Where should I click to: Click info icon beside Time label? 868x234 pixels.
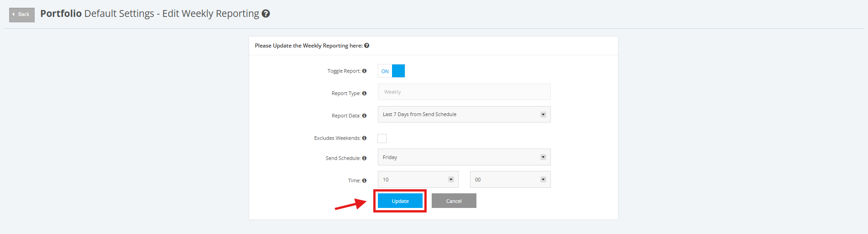coord(364,181)
